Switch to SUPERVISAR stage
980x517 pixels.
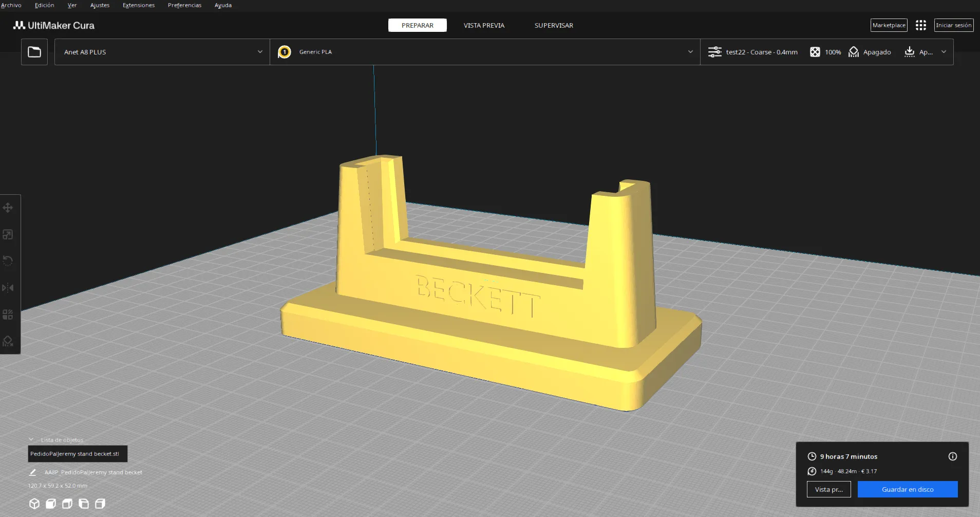click(554, 25)
